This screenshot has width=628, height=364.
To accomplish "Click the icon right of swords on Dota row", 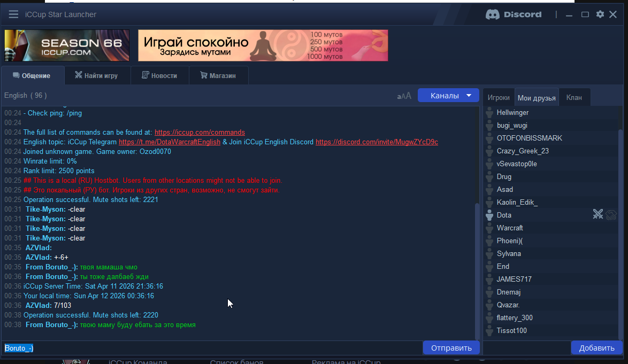I will tap(611, 215).
